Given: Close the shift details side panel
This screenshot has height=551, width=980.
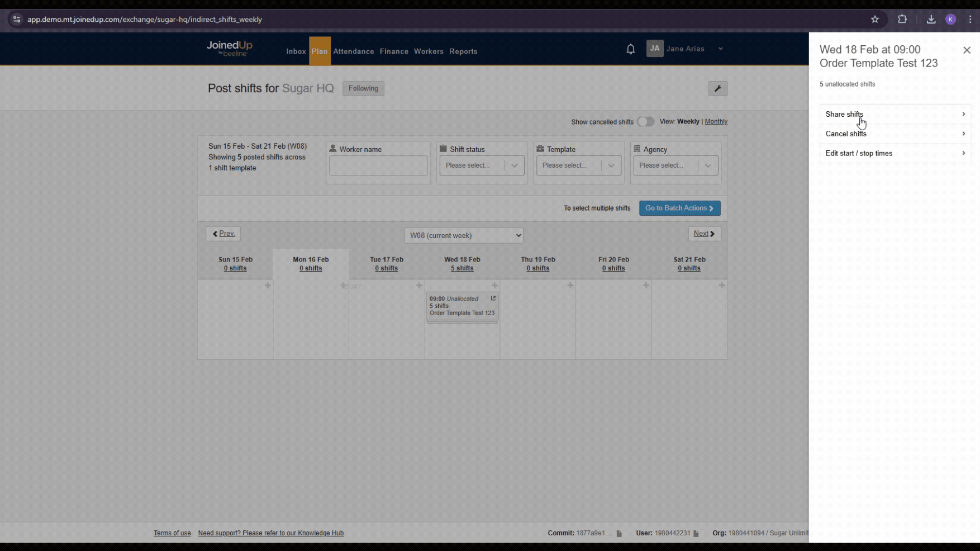Looking at the screenshot, I should [x=967, y=50].
